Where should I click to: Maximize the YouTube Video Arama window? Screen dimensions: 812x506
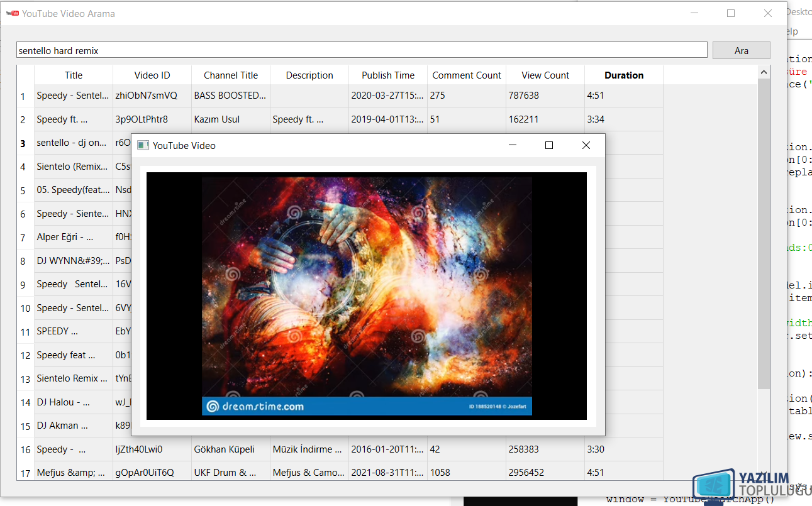731,13
